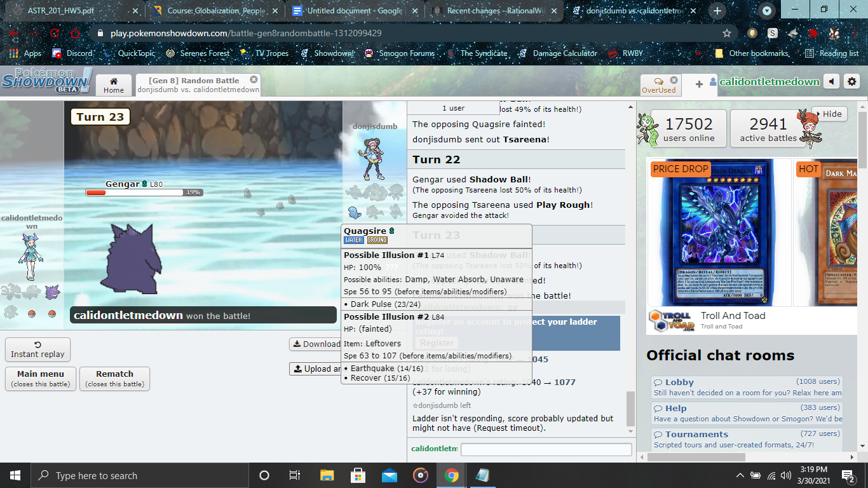868x488 pixels.
Task: Click the calidontletmedown trainer avatar
Action: [31, 256]
